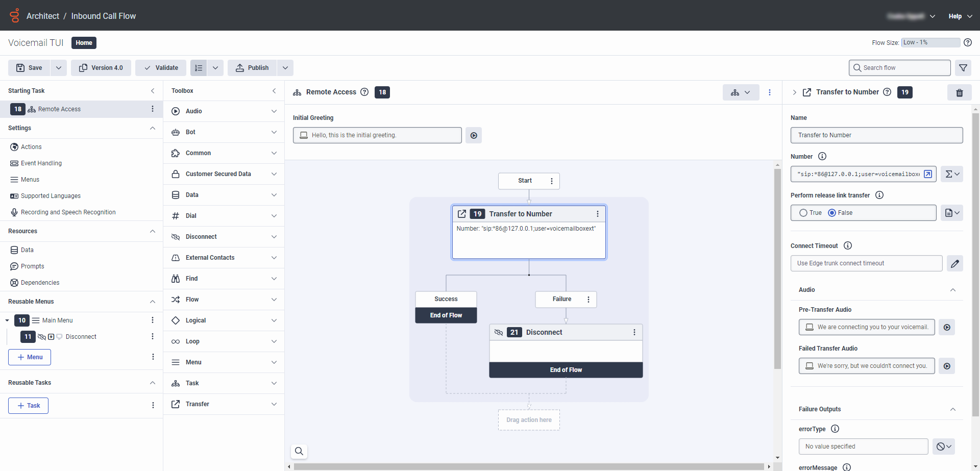The height and width of the screenshot is (471, 980).
Task: Click the Genesys logo icon
Action: (x=15, y=16)
